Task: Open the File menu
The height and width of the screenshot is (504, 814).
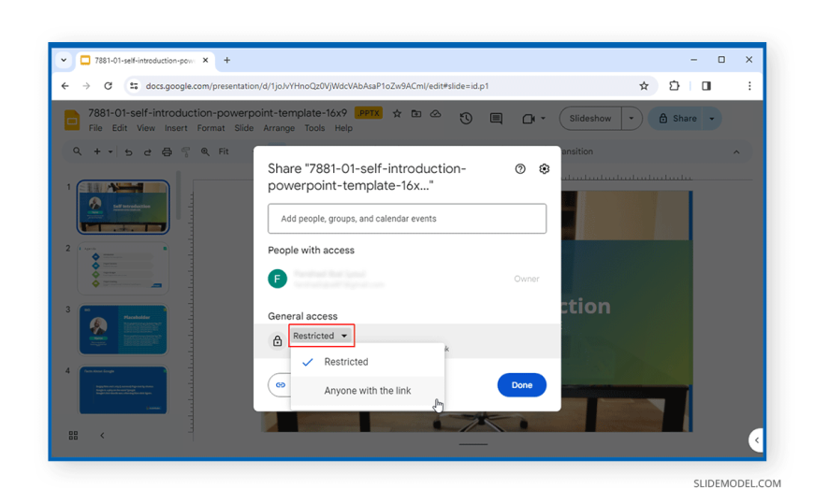Action: point(95,128)
